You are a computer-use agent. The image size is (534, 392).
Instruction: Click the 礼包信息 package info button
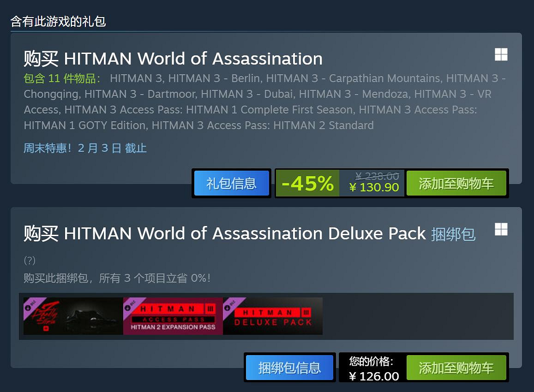click(x=231, y=183)
